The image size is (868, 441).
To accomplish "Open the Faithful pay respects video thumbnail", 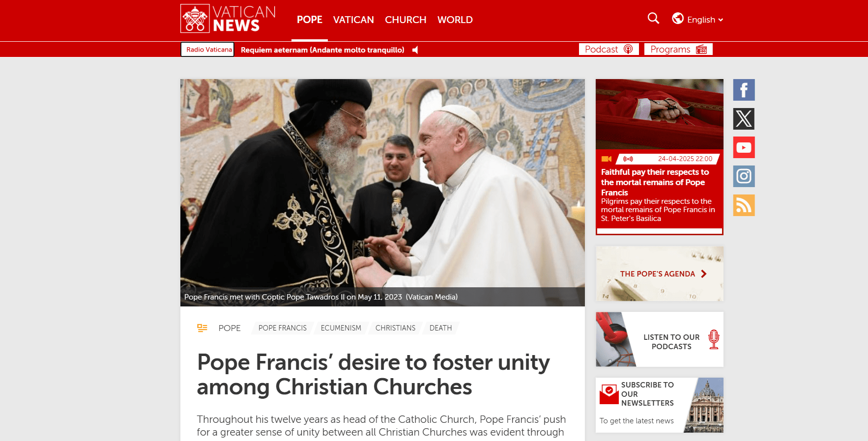I will 660,114.
